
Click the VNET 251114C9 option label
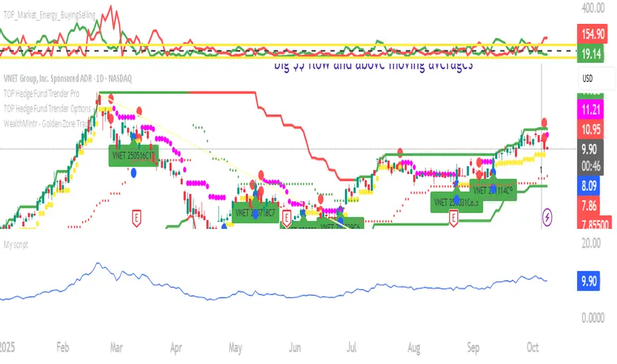click(x=493, y=190)
